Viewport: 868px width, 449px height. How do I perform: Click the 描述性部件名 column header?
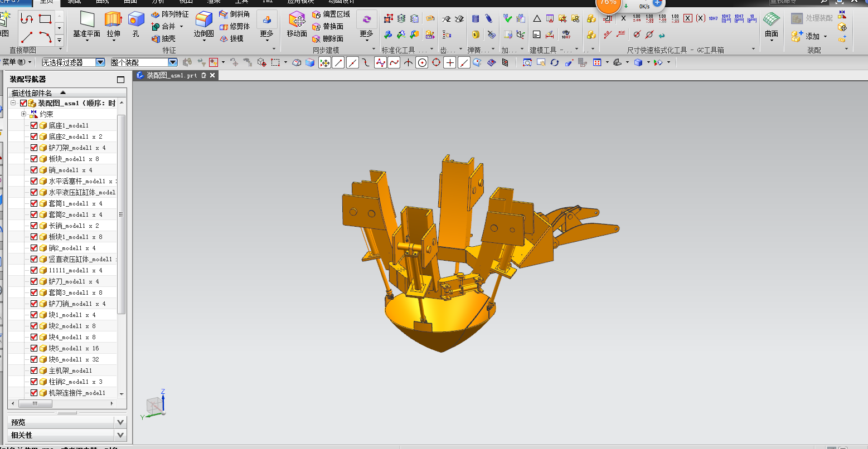(x=32, y=93)
